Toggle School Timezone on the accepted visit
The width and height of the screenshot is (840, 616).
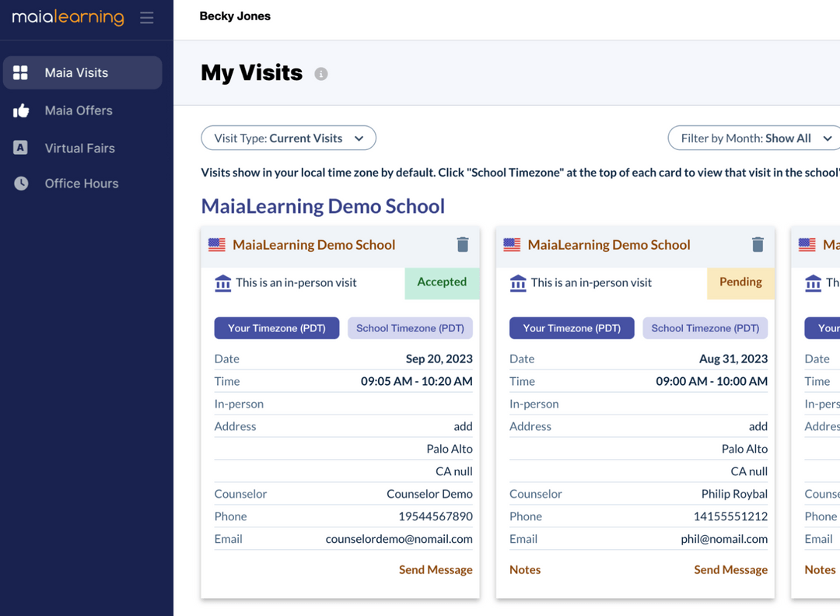click(410, 327)
